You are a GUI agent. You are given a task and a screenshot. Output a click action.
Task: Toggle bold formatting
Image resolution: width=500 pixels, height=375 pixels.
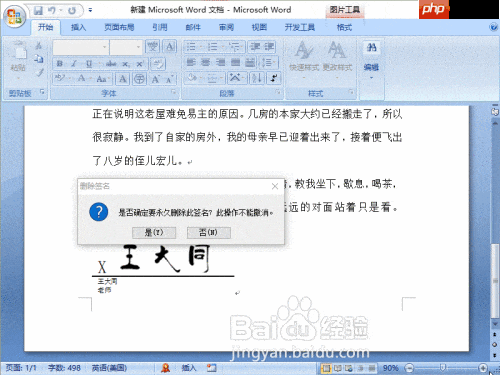(60, 63)
